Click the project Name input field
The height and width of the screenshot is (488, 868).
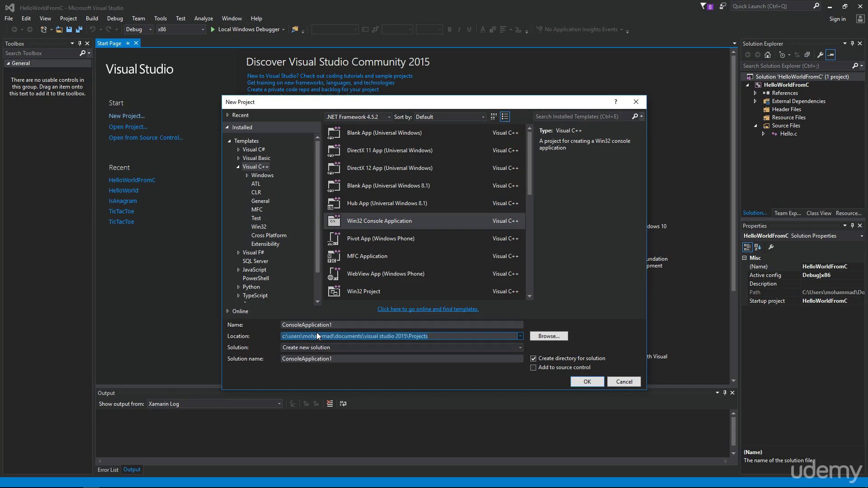pyautogui.click(x=402, y=325)
